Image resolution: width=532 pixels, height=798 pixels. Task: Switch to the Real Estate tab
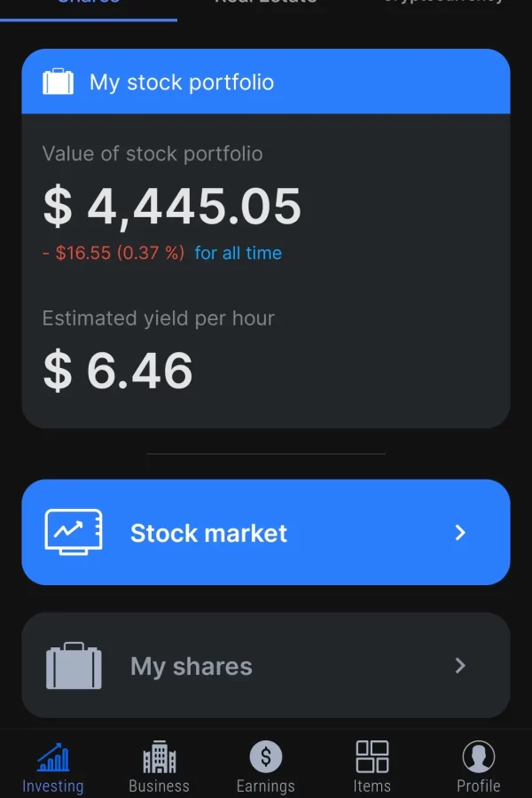tap(266, 4)
